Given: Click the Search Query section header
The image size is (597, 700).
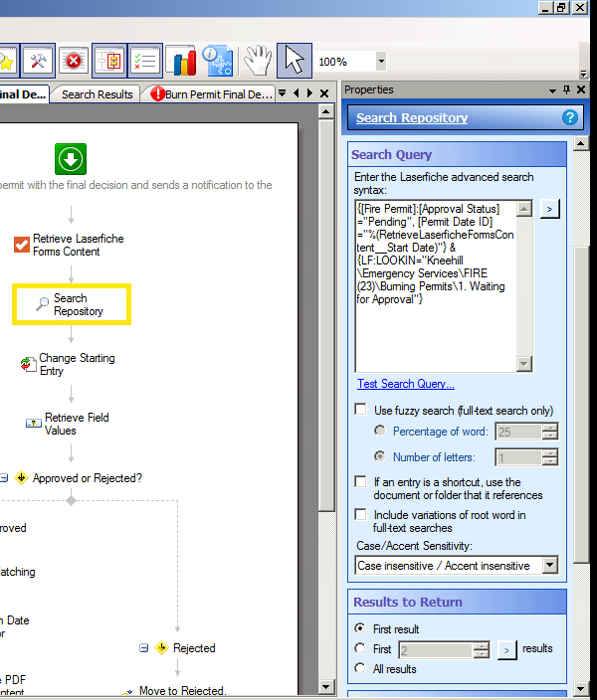Looking at the screenshot, I should (x=458, y=154).
